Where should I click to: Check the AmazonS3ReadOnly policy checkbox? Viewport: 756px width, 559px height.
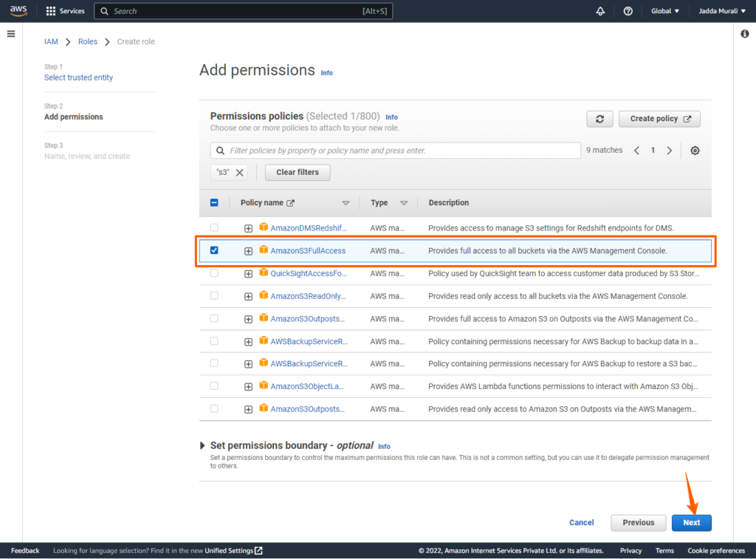[214, 295]
